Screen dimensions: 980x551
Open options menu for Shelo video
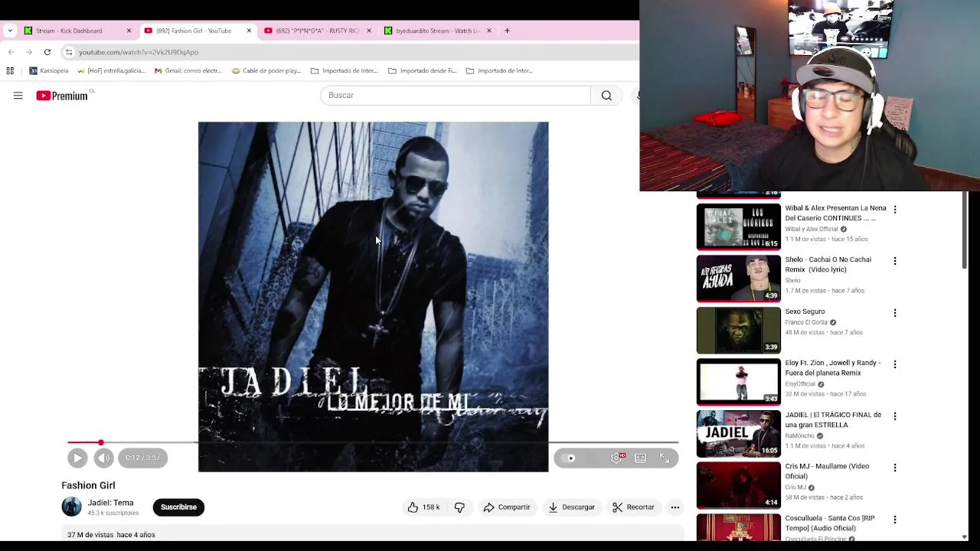click(x=895, y=261)
